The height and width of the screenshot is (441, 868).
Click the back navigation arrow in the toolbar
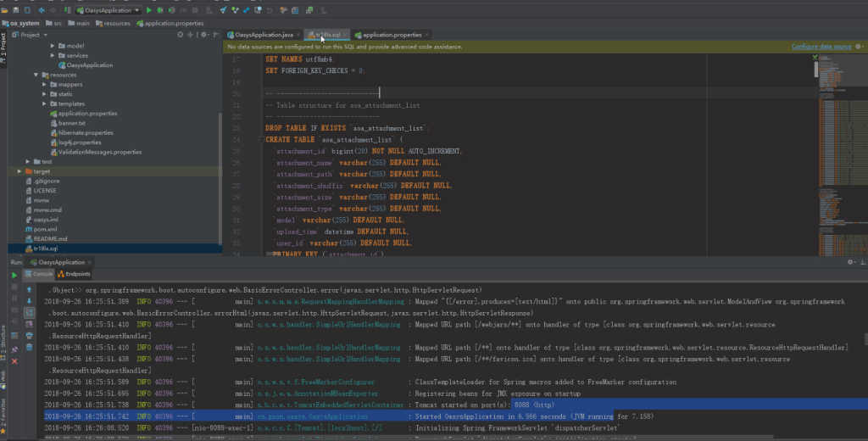(42, 10)
